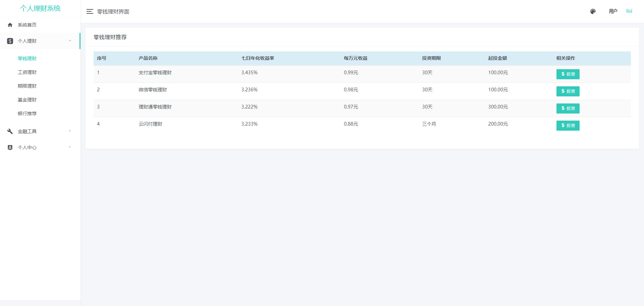This screenshot has height=306, width=644.
Task: Invest in 云闪付理财 with 投资 button
Action: 568,126
